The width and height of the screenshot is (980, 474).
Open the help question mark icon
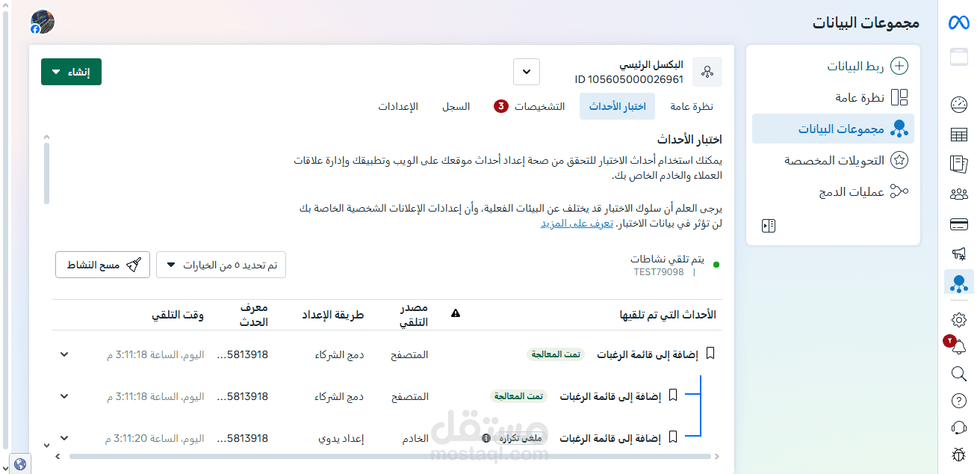pos(959,401)
